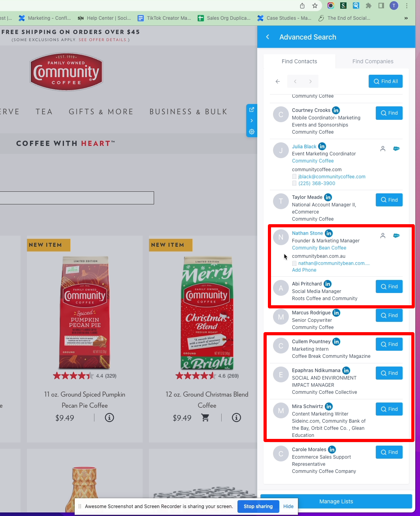Collapse the sidebar using the side tab chevron
This screenshot has height=516, width=420.
click(x=252, y=121)
